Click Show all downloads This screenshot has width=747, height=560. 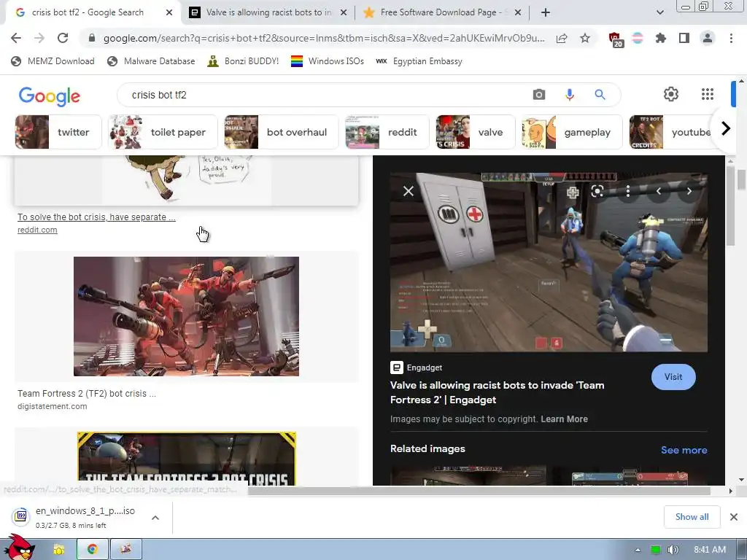(692, 517)
